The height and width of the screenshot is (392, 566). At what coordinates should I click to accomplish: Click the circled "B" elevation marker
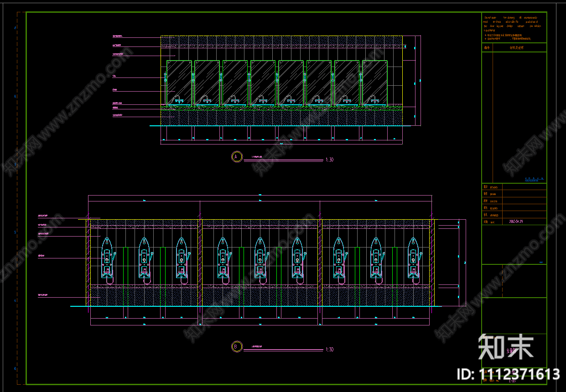tap(236, 347)
